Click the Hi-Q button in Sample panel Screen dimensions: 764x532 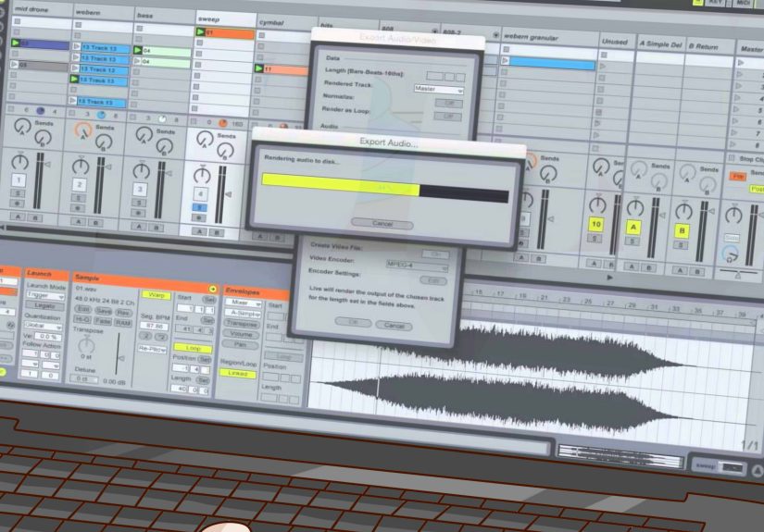pyautogui.click(x=81, y=319)
